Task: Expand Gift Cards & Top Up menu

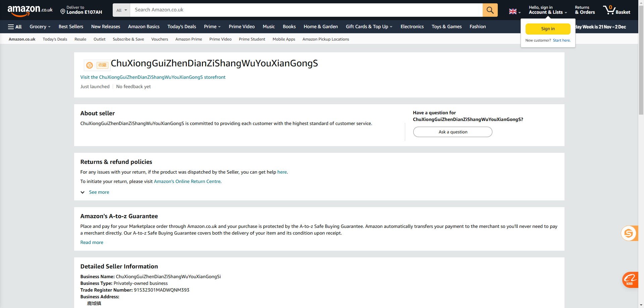Action: (369, 27)
